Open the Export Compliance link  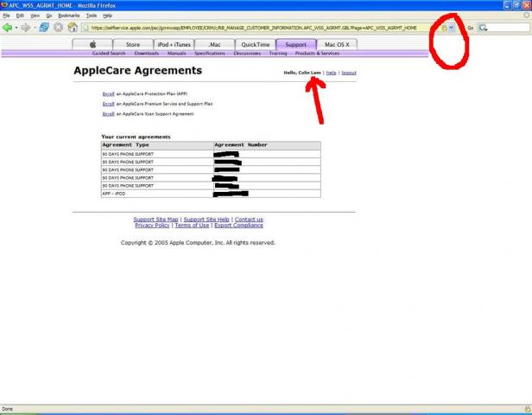[x=239, y=225]
